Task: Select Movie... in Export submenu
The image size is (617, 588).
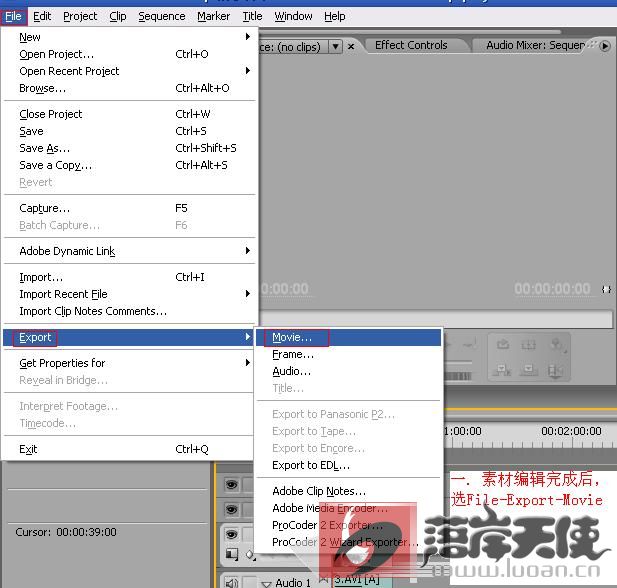Action: point(348,338)
